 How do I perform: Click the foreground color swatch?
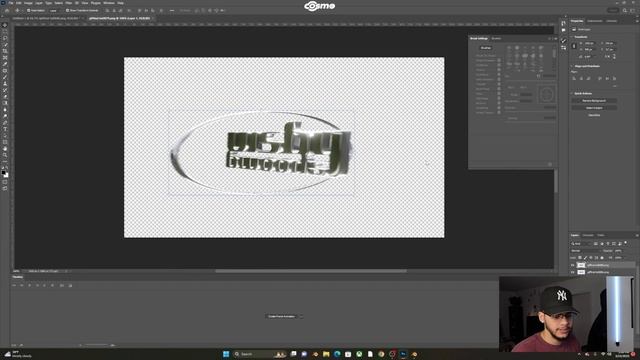click(x=4, y=173)
